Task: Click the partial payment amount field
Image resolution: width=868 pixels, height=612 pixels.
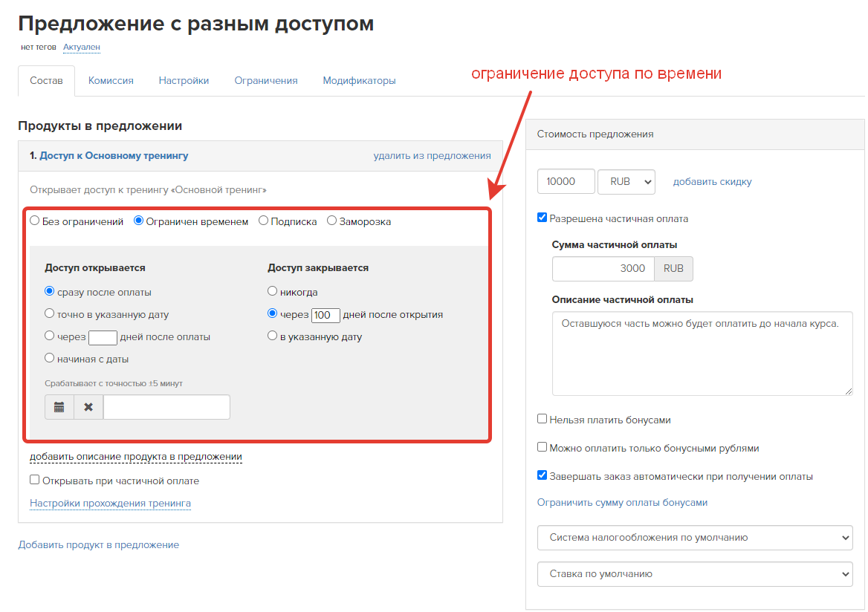Action: tap(603, 269)
